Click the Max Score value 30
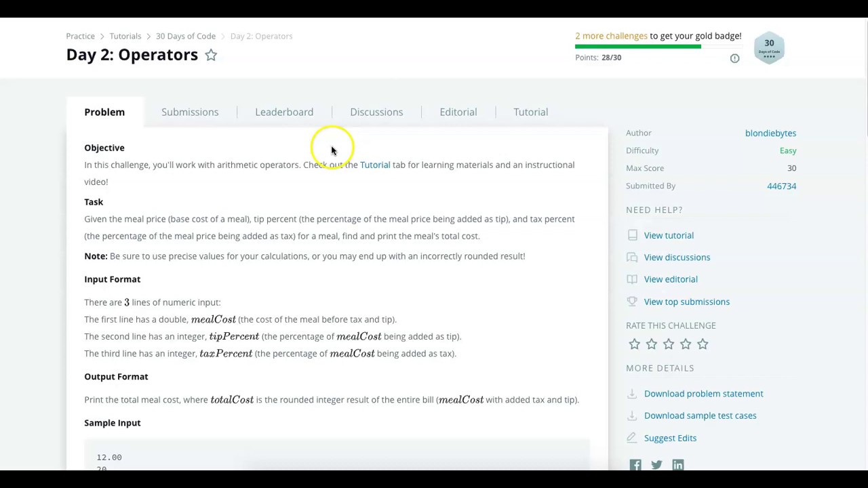This screenshot has height=488, width=868. [x=791, y=168]
